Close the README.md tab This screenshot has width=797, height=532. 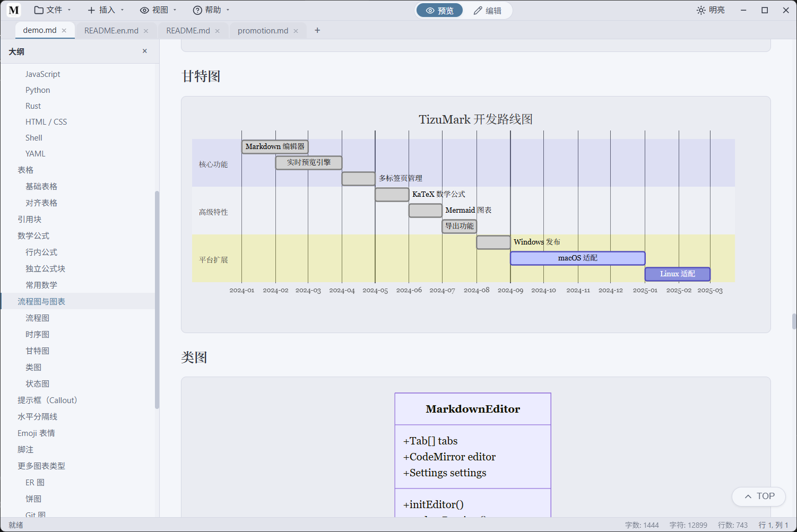click(218, 31)
